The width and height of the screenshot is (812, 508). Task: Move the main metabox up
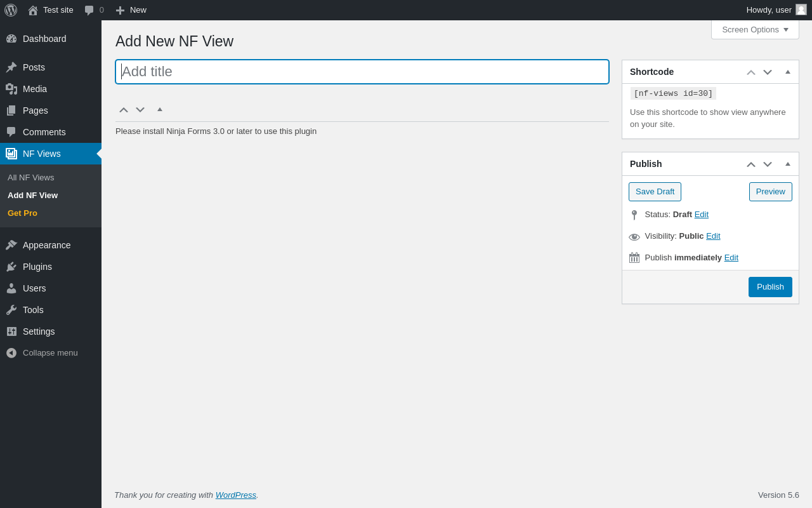pyautogui.click(x=124, y=110)
